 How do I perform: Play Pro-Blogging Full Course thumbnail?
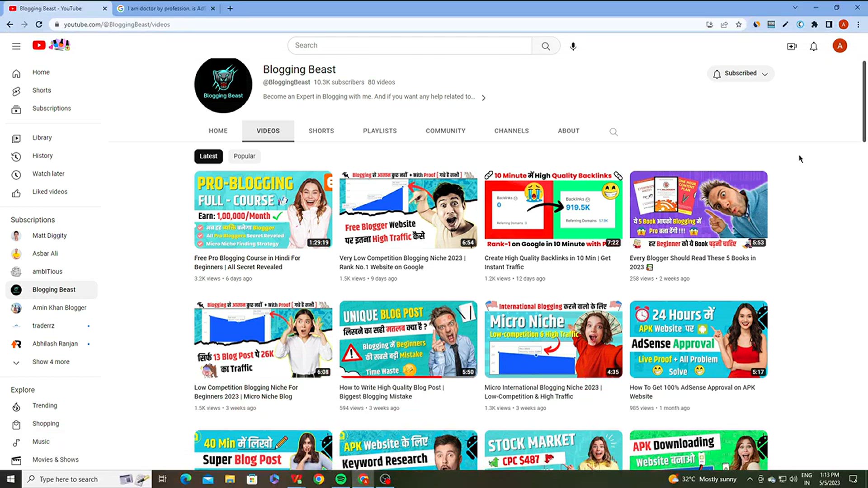click(x=263, y=210)
